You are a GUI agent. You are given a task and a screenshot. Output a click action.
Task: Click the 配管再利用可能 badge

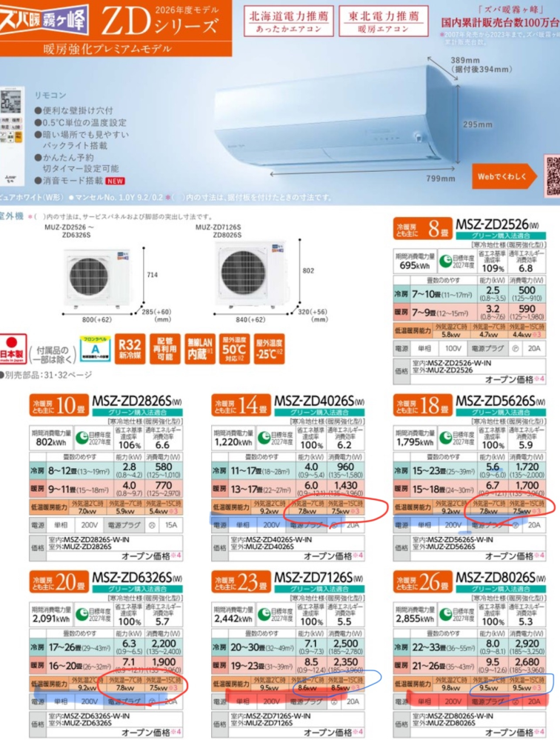point(164,349)
